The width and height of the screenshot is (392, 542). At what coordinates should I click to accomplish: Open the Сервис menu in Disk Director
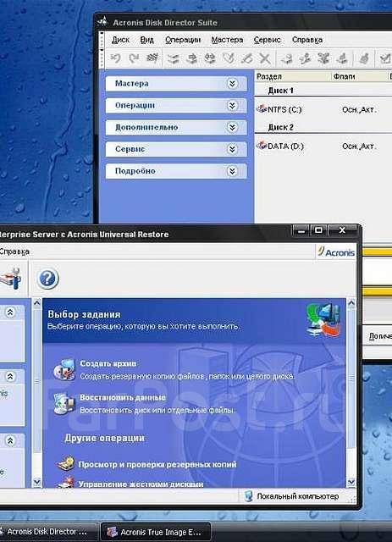pos(267,40)
